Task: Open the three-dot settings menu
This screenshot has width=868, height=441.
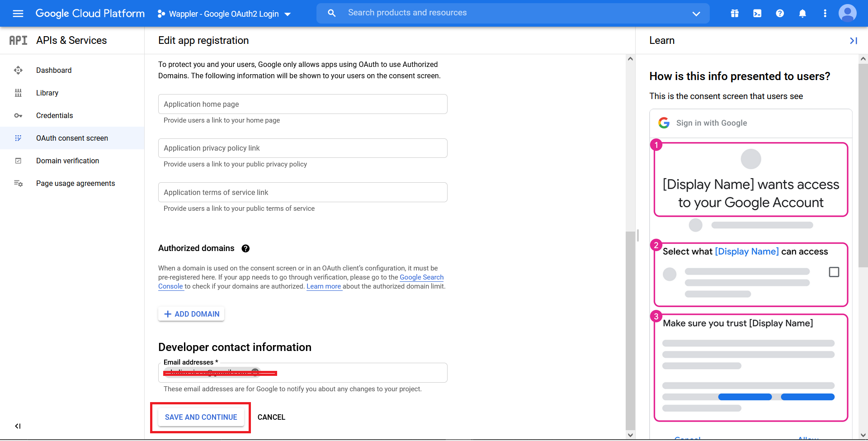Action: [x=825, y=14]
